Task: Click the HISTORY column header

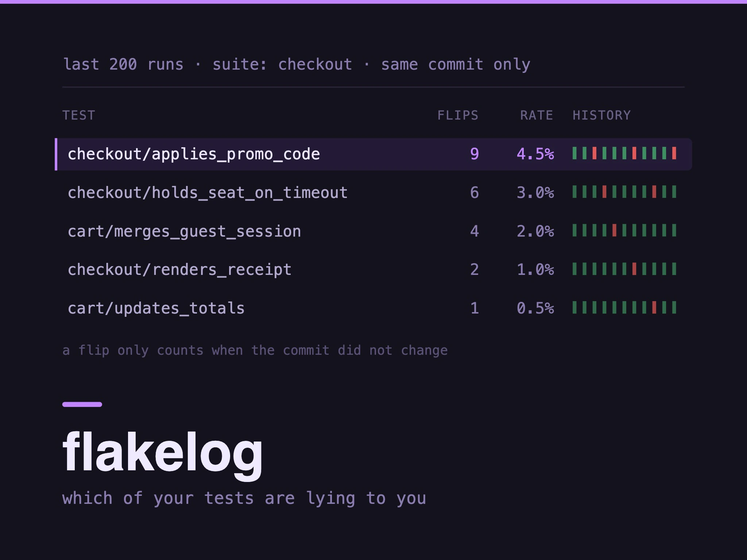Action: (601, 115)
